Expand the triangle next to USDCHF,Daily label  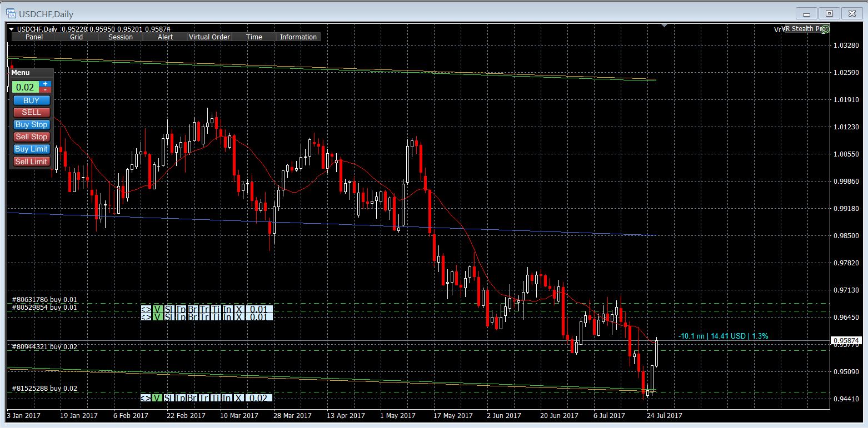tap(12, 29)
